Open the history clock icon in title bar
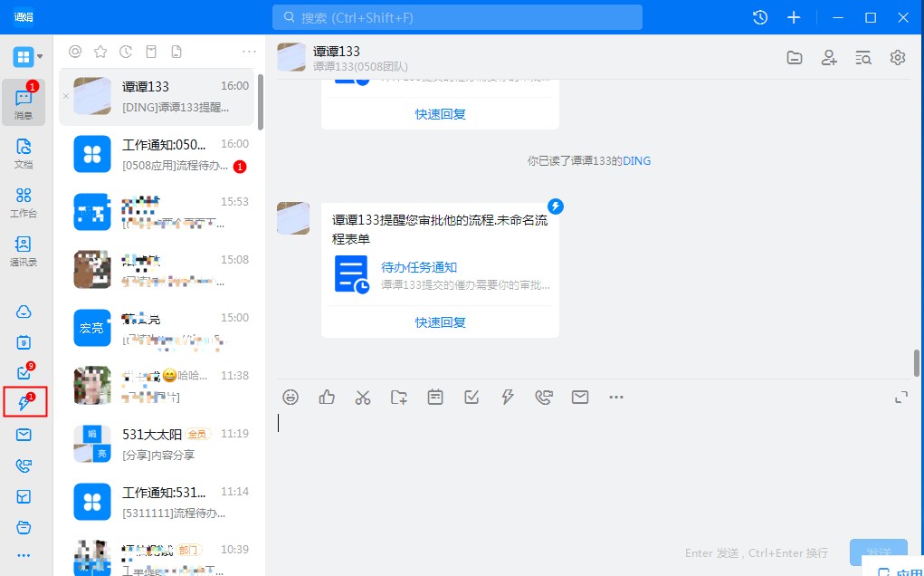The width and height of the screenshot is (924, 576). [x=760, y=17]
